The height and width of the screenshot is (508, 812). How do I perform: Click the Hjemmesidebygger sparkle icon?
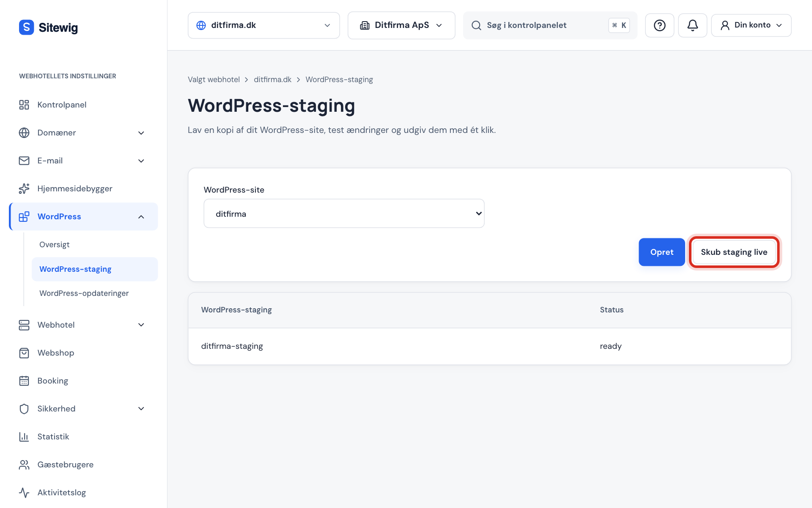coord(24,188)
